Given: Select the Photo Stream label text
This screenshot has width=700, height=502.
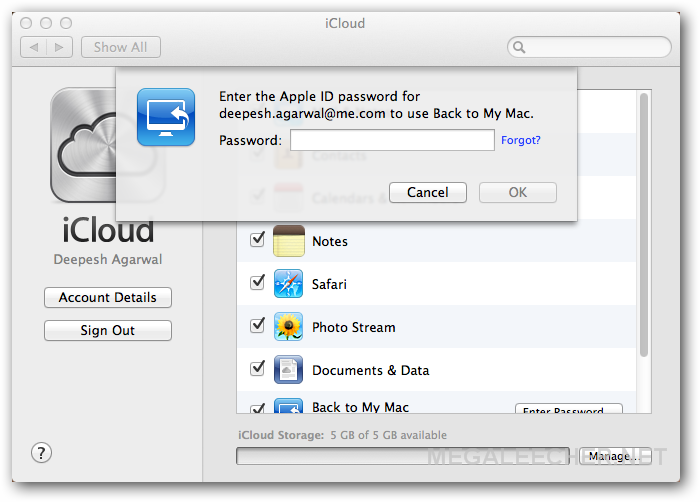Looking at the screenshot, I should pos(354,327).
